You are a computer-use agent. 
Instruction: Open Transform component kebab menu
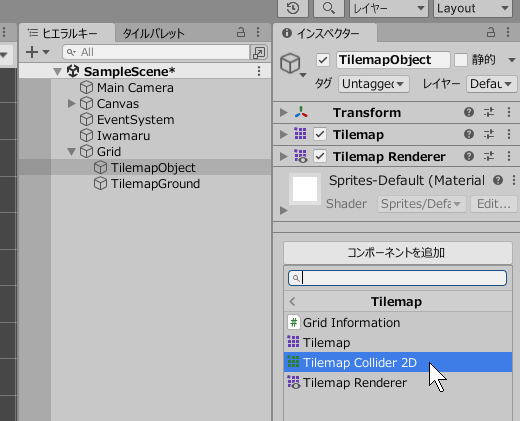pos(509,112)
